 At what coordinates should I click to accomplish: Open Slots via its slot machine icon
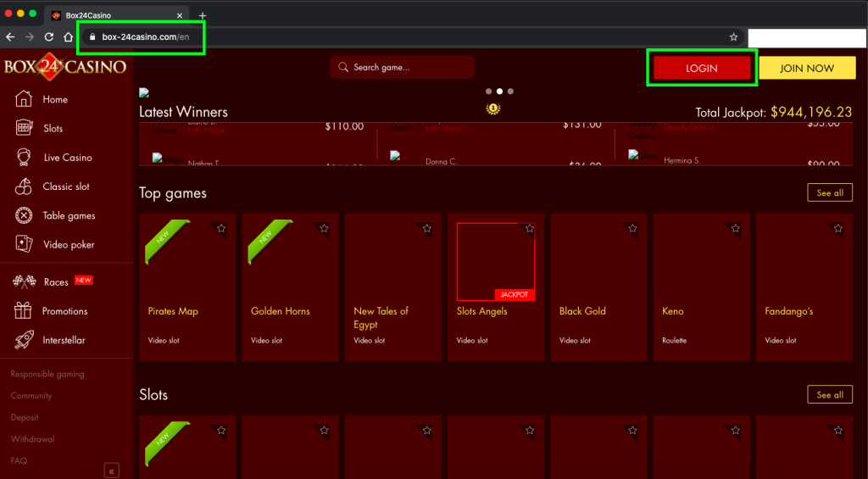pyautogui.click(x=24, y=128)
